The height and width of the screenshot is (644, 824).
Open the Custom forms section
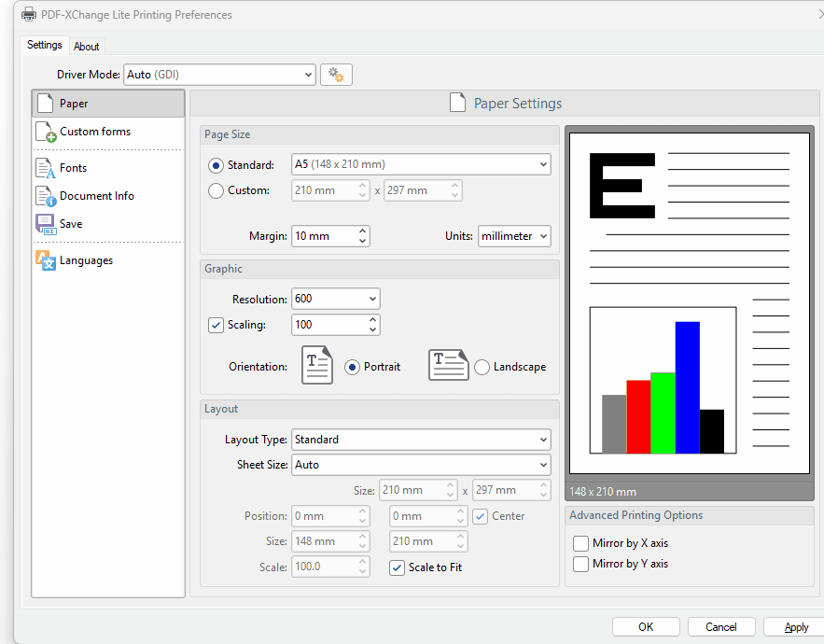(x=108, y=132)
